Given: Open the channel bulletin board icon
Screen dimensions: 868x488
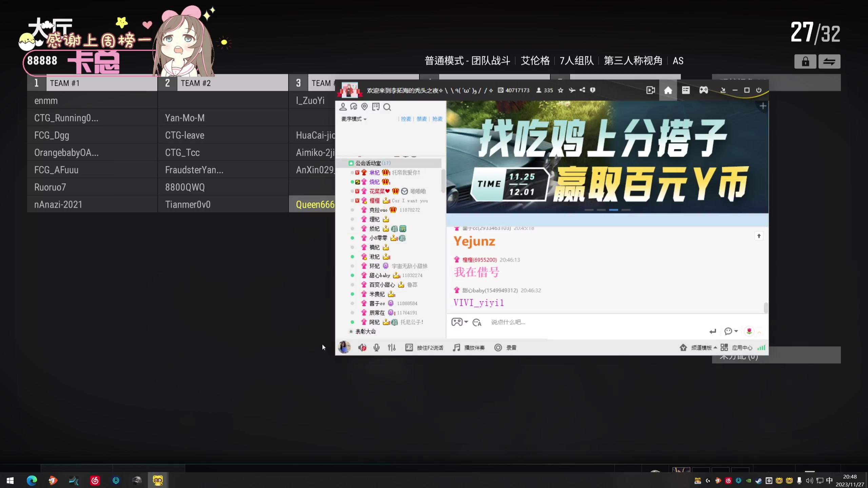Looking at the screenshot, I should pos(376,107).
